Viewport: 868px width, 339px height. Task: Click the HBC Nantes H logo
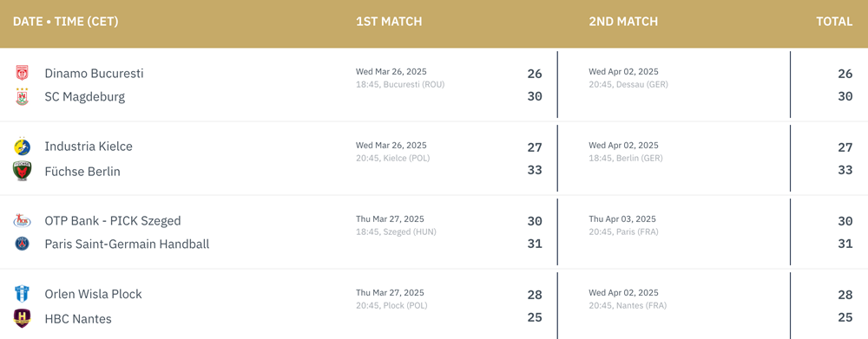[x=23, y=318]
